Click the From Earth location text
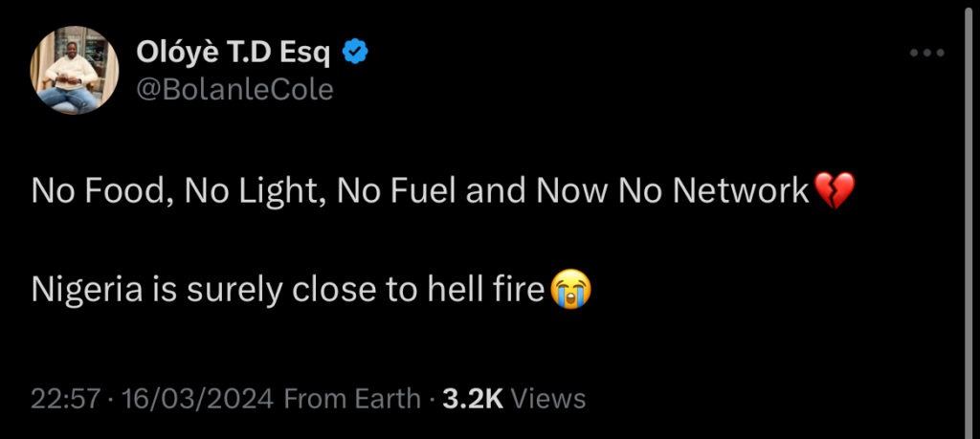980x439 pixels. pyautogui.click(x=352, y=398)
